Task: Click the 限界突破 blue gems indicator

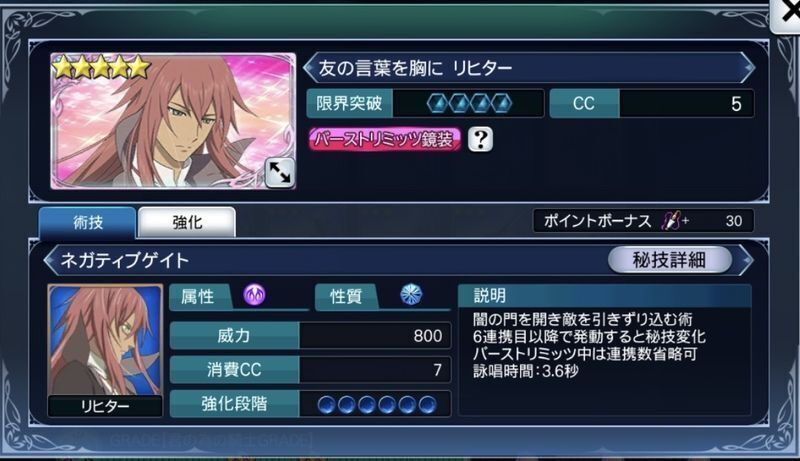Action: [469, 104]
